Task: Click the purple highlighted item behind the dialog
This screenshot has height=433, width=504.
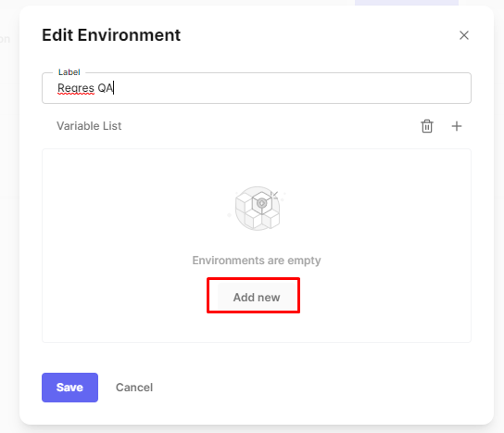Action: click(407, 3)
